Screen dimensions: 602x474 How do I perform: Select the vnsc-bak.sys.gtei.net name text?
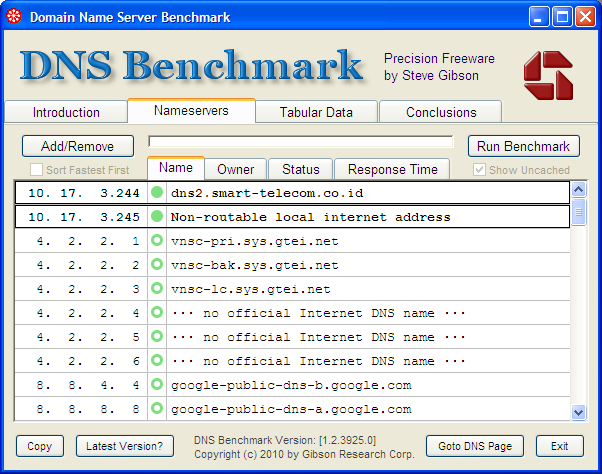tap(255, 265)
